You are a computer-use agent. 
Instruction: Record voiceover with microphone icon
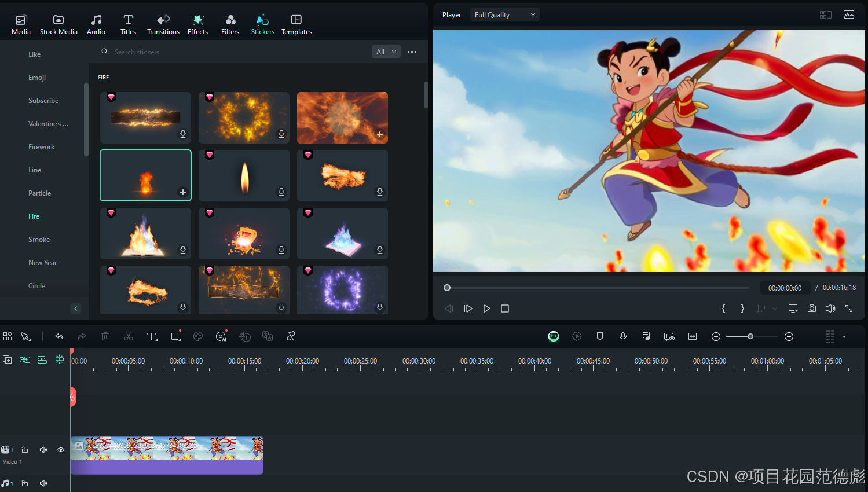click(x=623, y=336)
